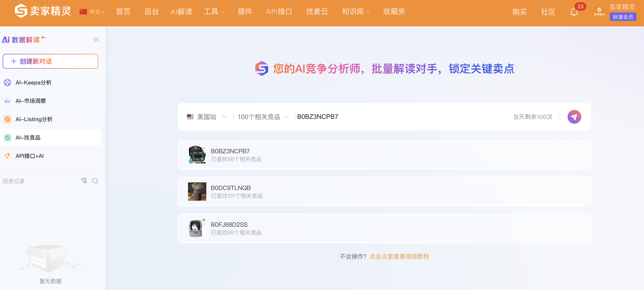Go to 收藏夹 in top navigation
Screen dimensions: 644x290
(394, 11)
